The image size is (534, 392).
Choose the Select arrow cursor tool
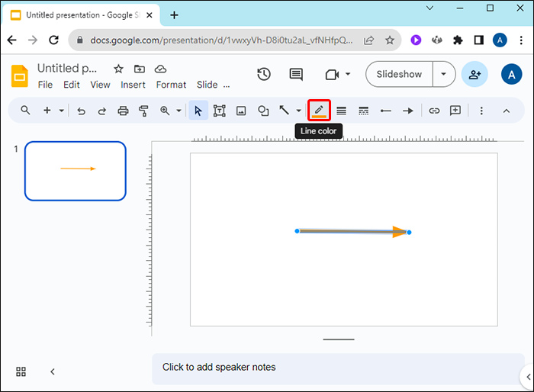point(198,111)
